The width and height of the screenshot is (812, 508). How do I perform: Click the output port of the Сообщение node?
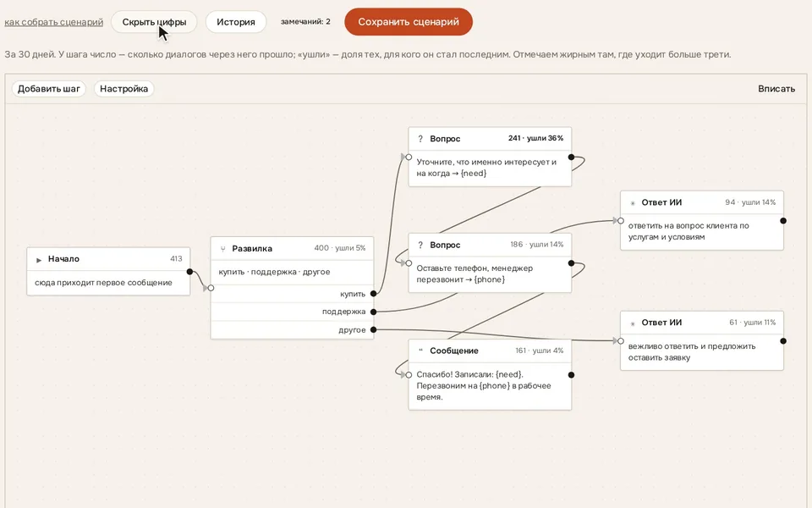571,375
